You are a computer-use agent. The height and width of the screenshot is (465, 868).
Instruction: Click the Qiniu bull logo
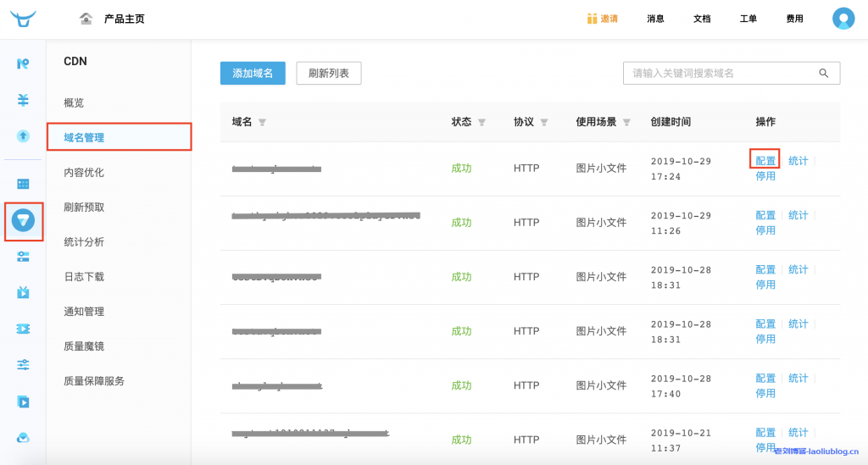(23, 19)
